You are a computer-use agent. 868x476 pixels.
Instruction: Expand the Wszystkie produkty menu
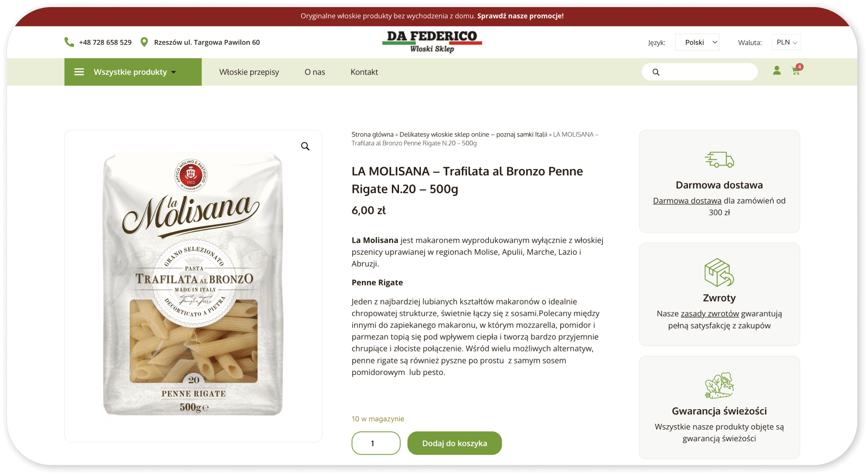pyautogui.click(x=133, y=72)
